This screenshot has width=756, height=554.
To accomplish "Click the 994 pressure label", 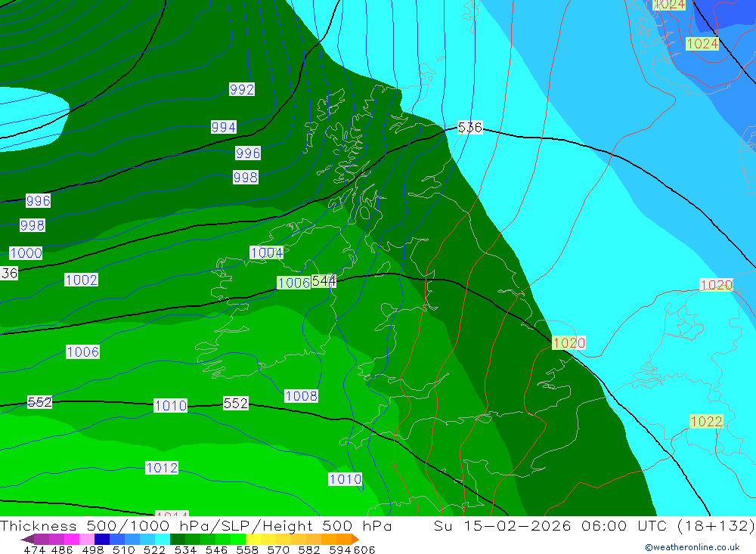I will click(x=224, y=127).
